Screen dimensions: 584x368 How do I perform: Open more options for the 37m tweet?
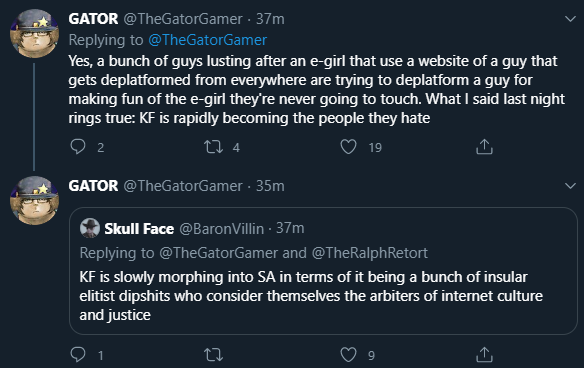click(x=570, y=19)
